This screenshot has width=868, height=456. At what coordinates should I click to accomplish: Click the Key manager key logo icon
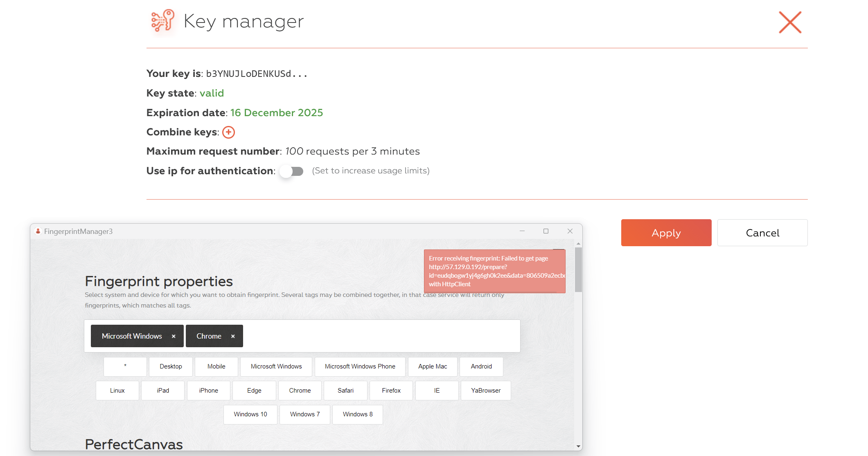(162, 21)
